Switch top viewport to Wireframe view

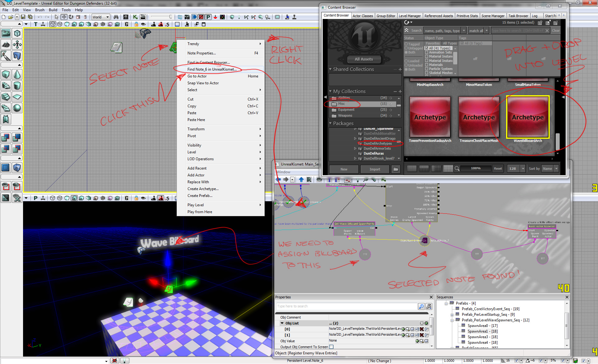tap(60, 24)
